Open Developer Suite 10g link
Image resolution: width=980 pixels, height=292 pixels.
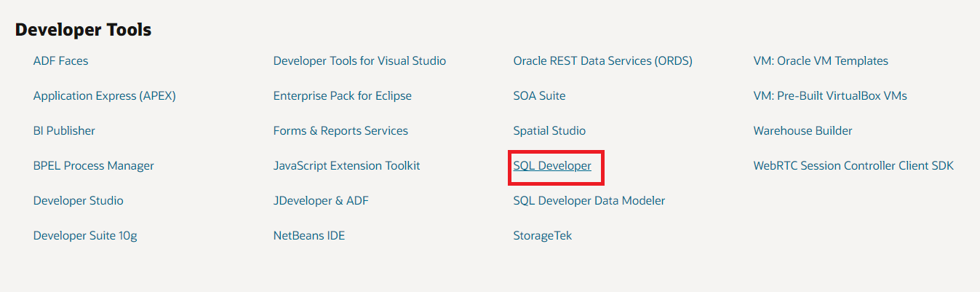tap(85, 236)
